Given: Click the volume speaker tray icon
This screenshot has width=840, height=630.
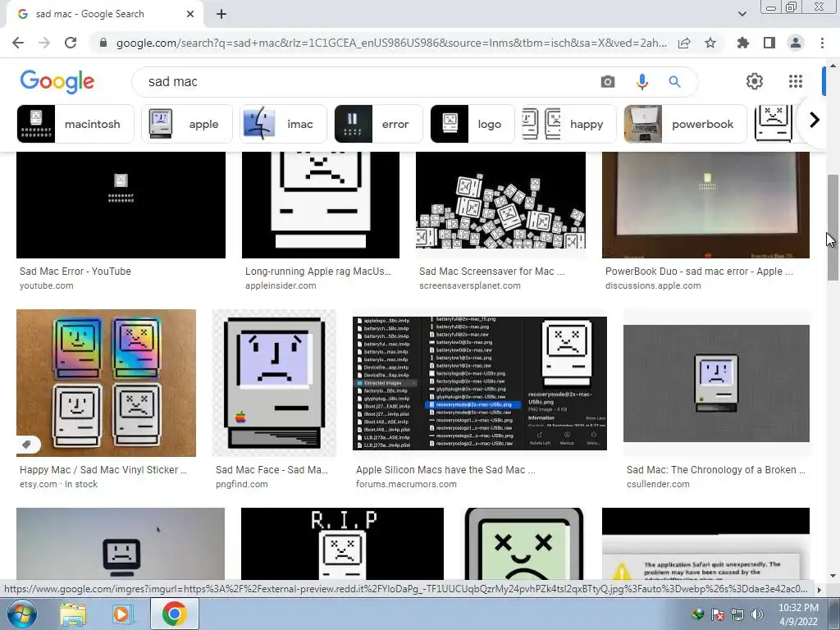Looking at the screenshot, I should point(756,614).
